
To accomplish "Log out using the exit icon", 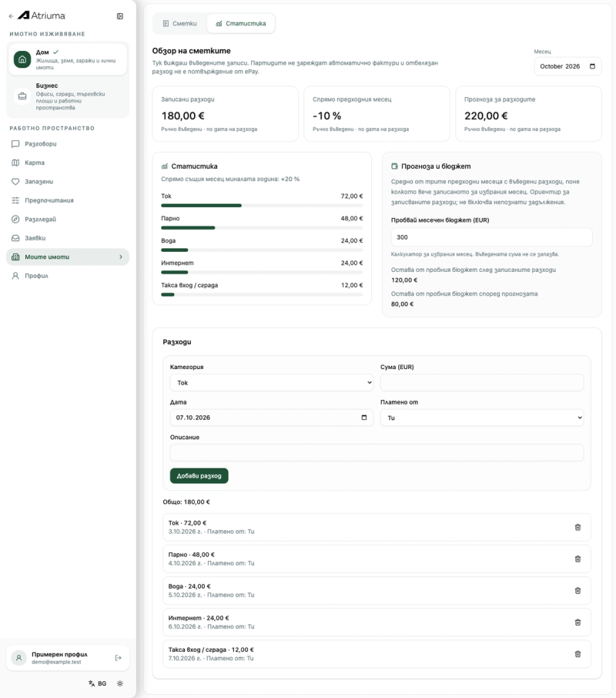I will pos(119,657).
